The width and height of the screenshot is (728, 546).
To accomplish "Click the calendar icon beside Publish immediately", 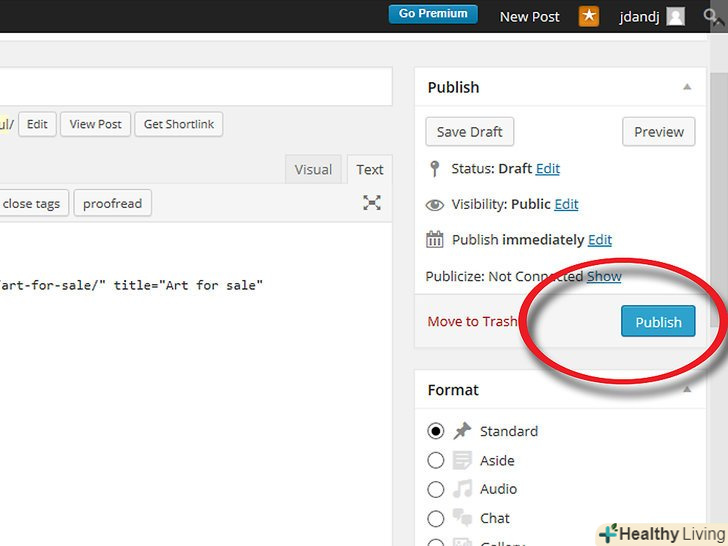I will [x=435, y=240].
